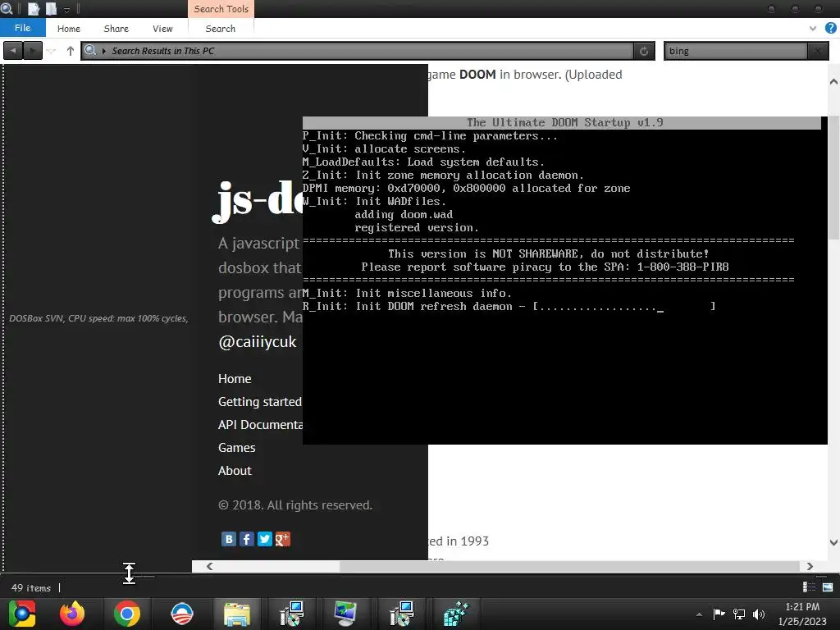840x630 pixels.
Task: Click the colorful Start orb on taskbar
Action: (22, 614)
